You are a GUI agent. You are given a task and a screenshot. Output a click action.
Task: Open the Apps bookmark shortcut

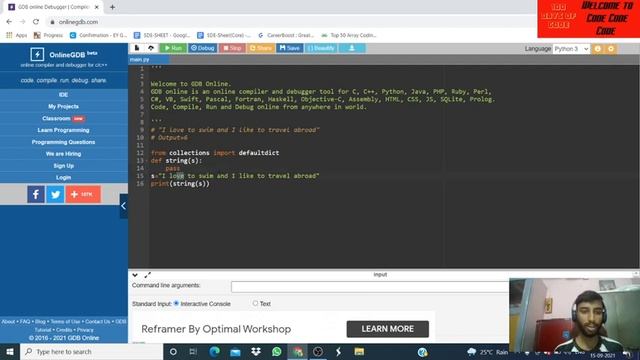[x=17, y=36]
